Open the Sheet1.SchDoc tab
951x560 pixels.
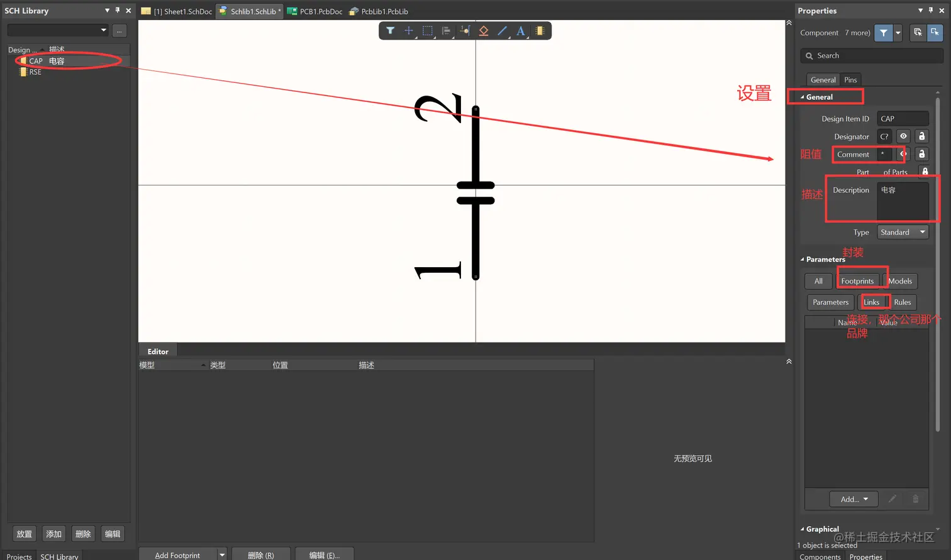click(x=177, y=11)
